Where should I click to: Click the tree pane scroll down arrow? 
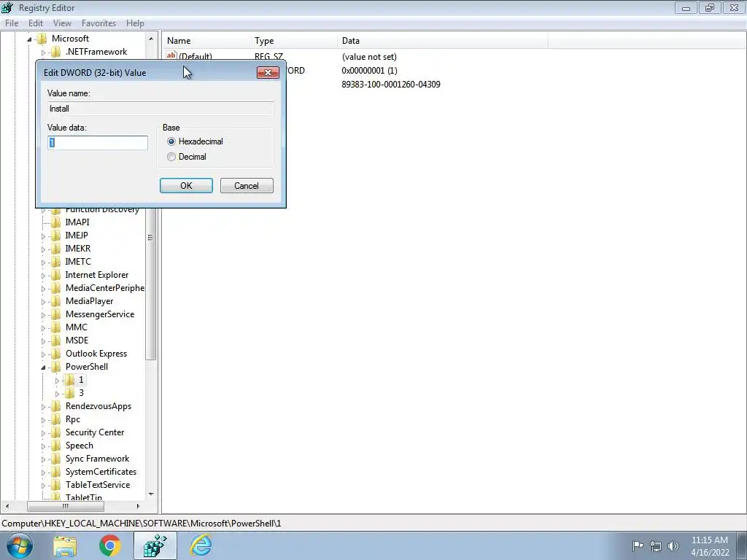pos(151,494)
